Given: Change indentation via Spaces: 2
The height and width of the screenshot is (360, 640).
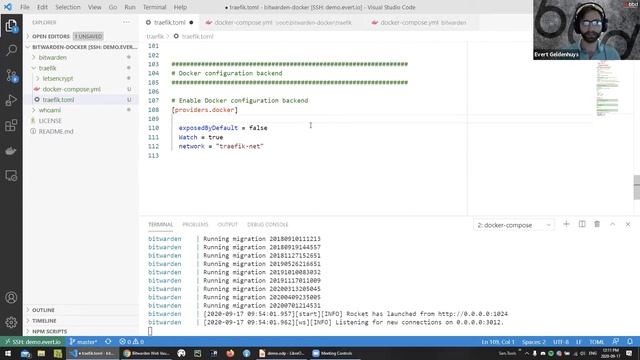Looking at the screenshot, I should (534, 342).
